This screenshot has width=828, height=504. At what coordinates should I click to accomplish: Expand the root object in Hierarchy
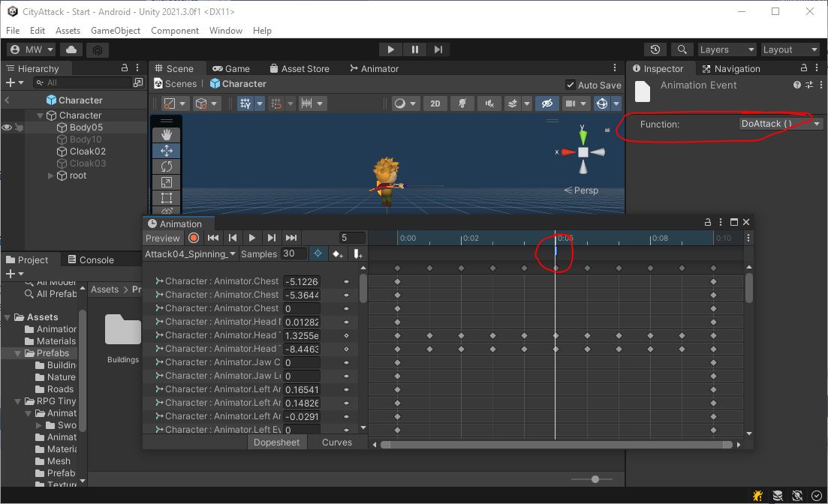(50, 175)
